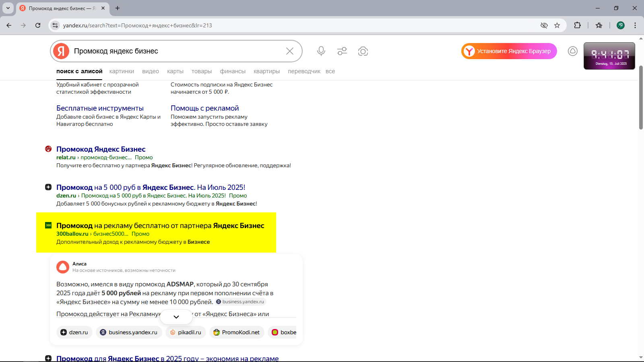View site information icon in address bar
The image size is (644, 362).
click(55, 25)
